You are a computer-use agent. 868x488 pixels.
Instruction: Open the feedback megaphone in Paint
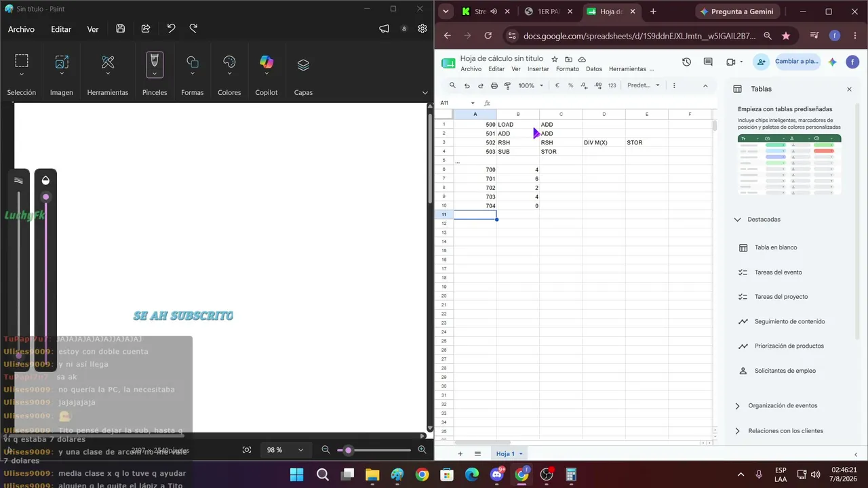384,28
